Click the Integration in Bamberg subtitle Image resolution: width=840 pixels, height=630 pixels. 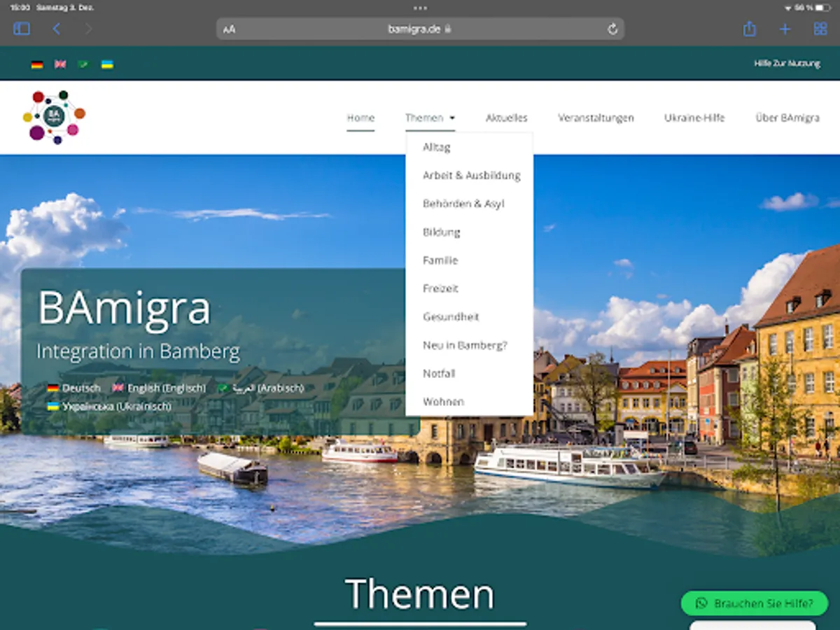point(138,351)
